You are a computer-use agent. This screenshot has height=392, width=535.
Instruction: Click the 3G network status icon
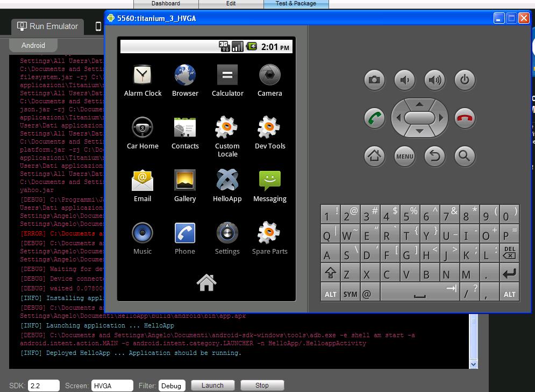pos(224,46)
